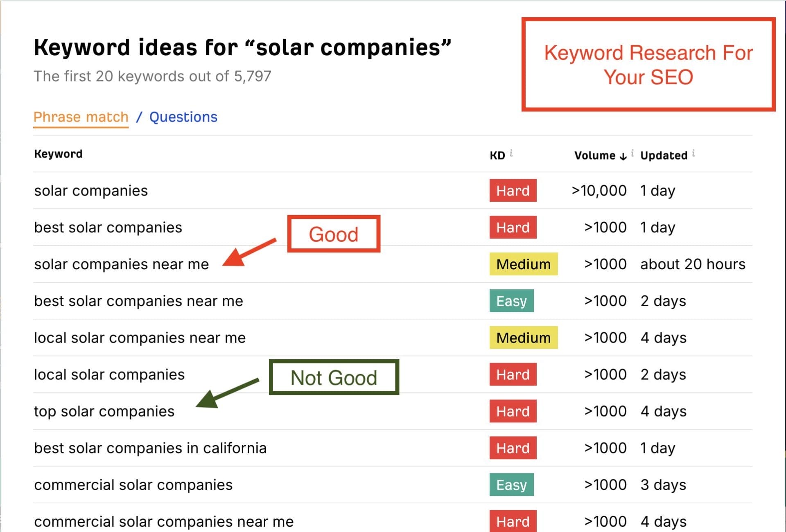Screen dimensions: 786x532
Task: Click Medium badge for solar companies near me
Action: (x=523, y=264)
